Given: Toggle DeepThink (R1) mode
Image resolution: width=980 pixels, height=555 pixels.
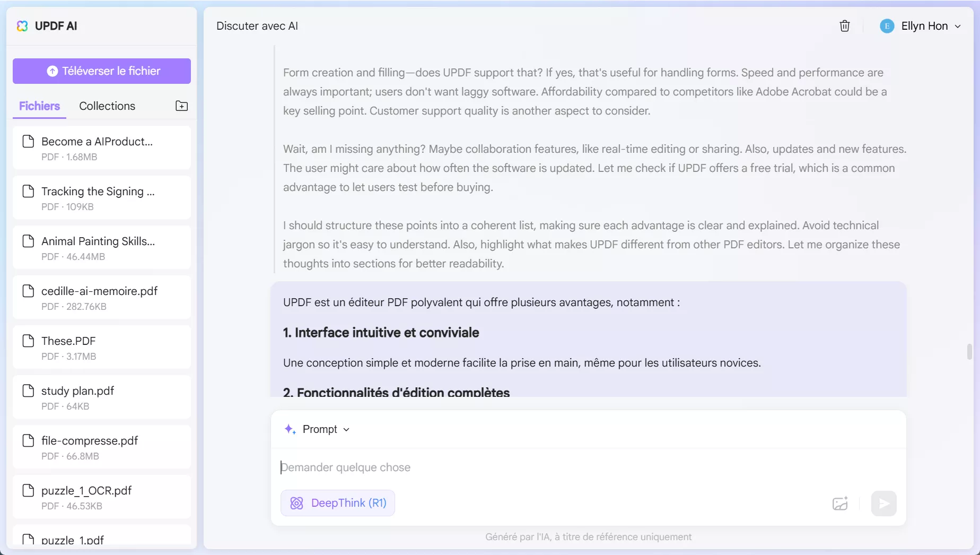Looking at the screenshot, I should pyautogui.click(x=338, y=503).
